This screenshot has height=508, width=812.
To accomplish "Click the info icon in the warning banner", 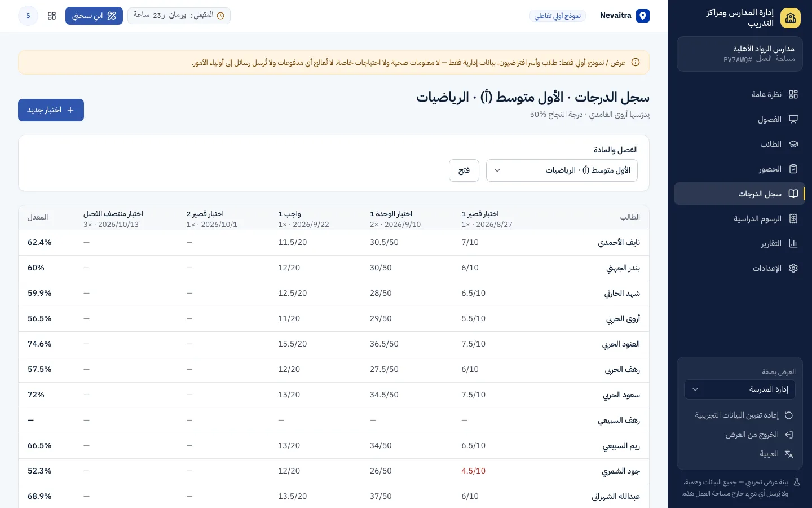I will tap(636, 63).
